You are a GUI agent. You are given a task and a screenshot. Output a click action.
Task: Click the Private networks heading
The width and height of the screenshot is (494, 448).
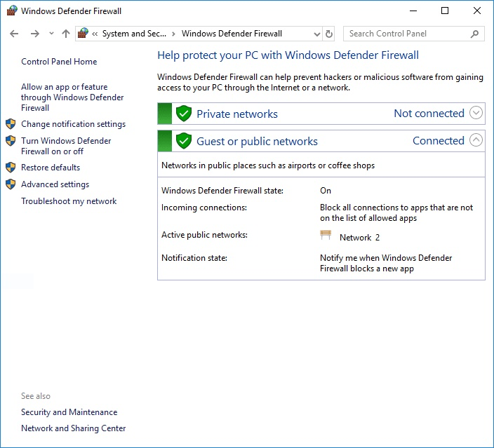point(237,114)
